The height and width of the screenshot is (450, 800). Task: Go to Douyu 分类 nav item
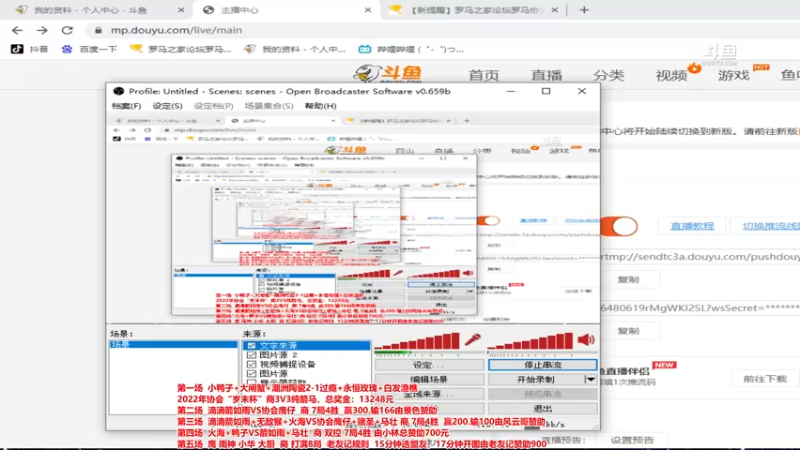click(609, 76)
